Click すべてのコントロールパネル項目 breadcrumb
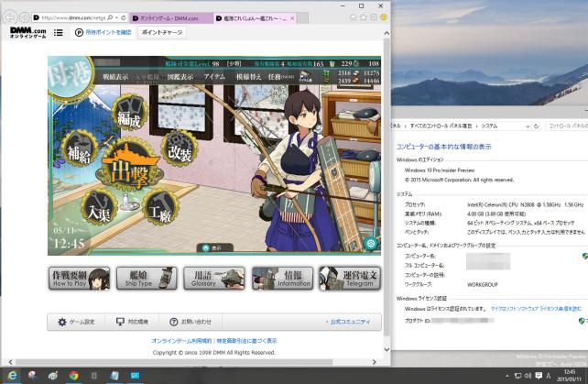This screenshot has width=588, height=384. coord(441,126)
